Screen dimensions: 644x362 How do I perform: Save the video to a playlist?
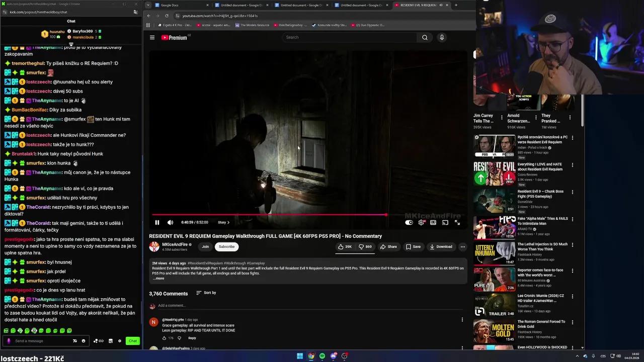[x=413, y=246]
